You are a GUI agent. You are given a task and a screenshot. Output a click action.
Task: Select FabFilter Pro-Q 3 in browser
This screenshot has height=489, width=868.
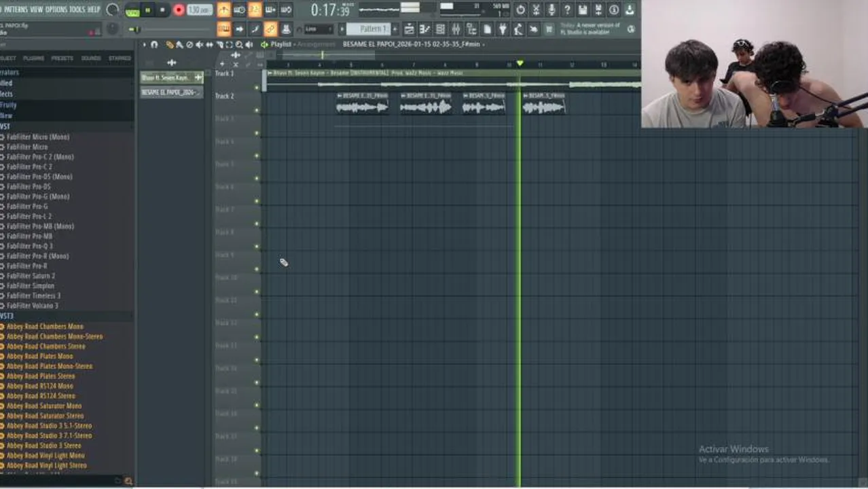coord(30,246)
